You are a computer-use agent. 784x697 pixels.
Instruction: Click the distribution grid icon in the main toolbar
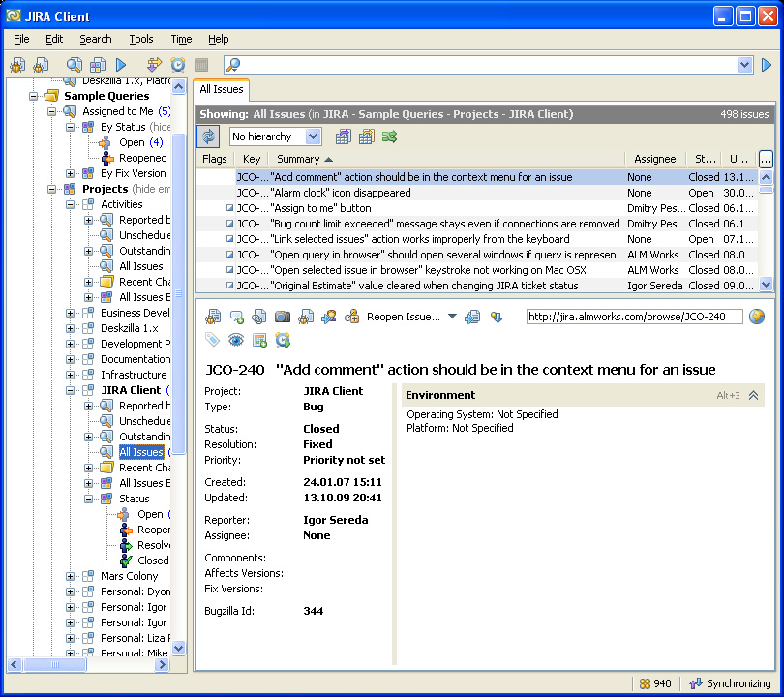coord(98,65)
